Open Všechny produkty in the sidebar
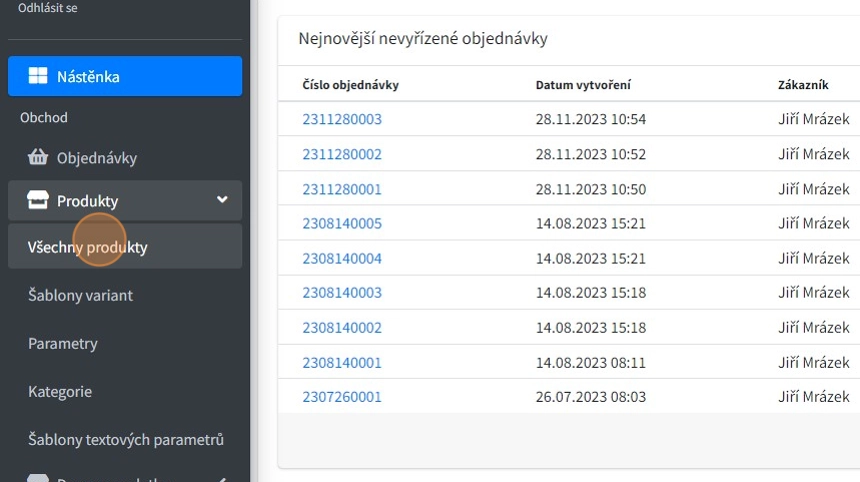The height and width of the screenshot is (482, 860). (88, 247)
